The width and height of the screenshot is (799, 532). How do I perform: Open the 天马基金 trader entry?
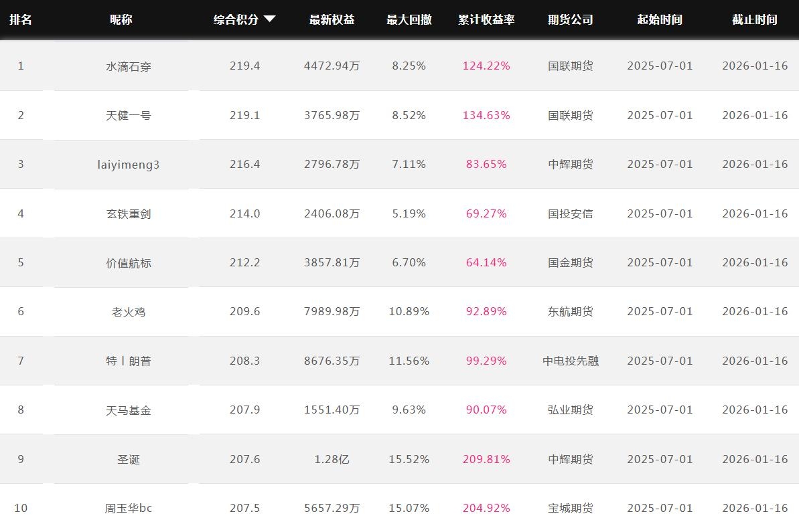coord(129,410)
